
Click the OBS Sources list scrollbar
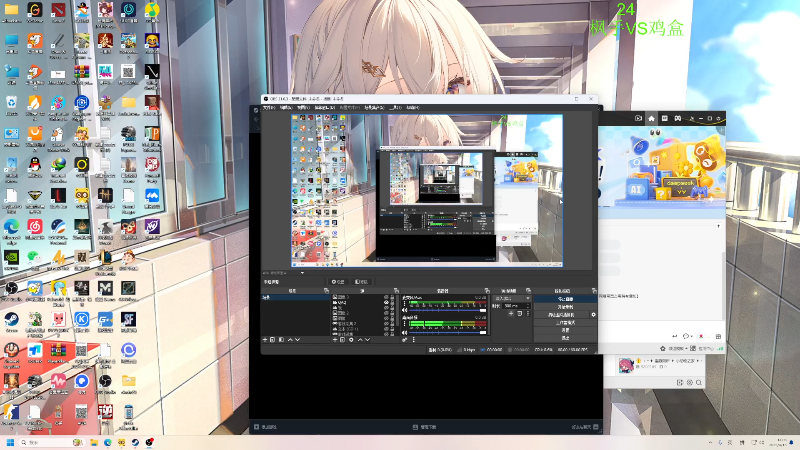[x=397, y=310]
